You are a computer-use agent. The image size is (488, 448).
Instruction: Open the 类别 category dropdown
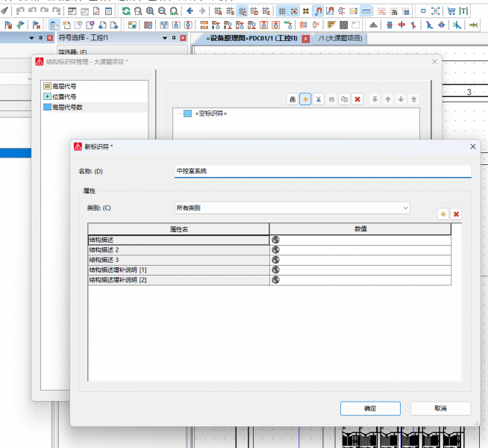click(405, 208)
